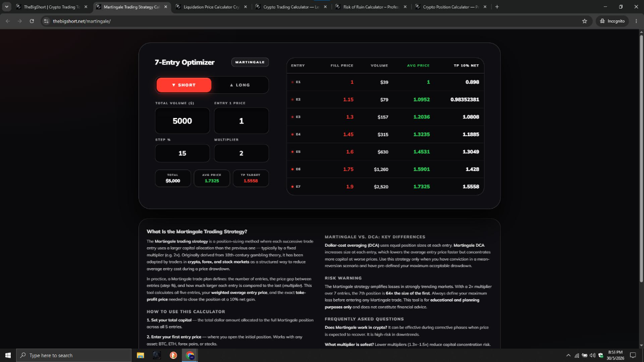Open the tab search dropdown arrow

pos(6,7)
